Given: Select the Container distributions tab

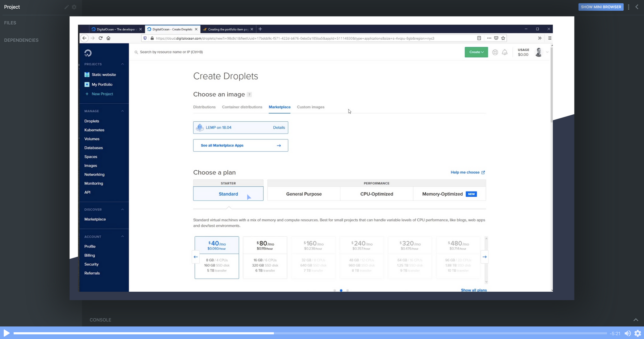Looking at the screenshot, I should 242,107.
